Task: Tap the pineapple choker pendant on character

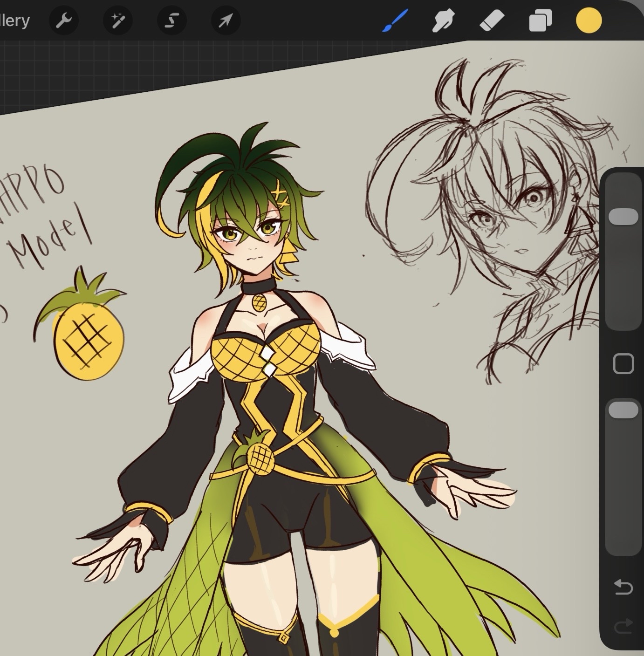Action: (x=260, y=302)
